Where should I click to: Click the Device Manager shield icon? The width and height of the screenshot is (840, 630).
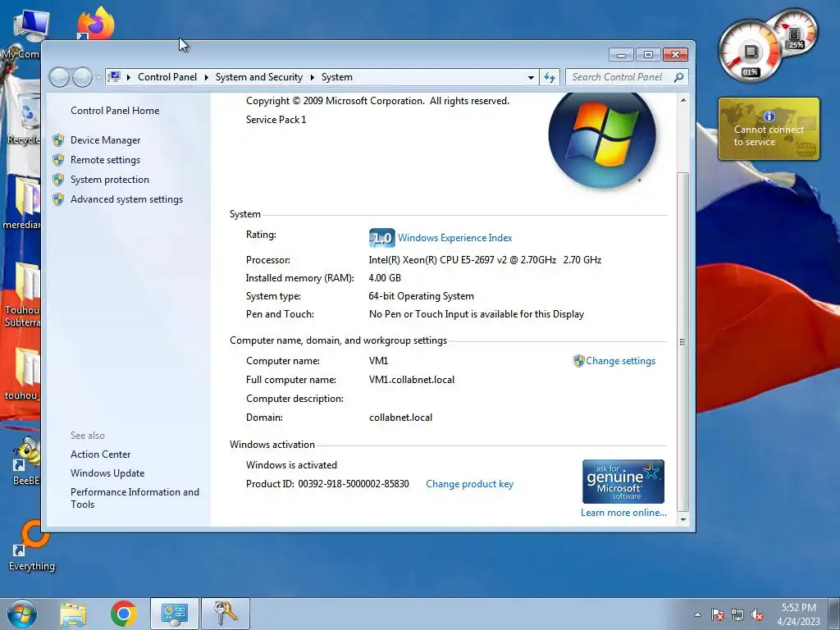click(58, 140)
